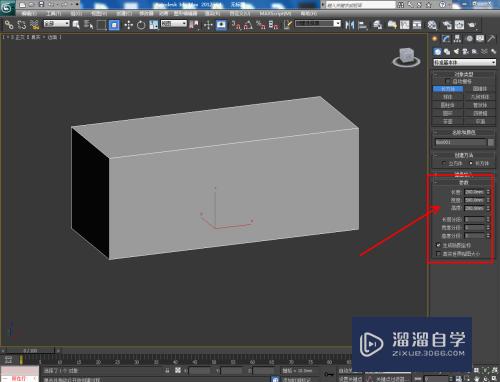Image resolution: width=500 pixels, height=382 pixels.
Task: Switch to the Motion panel tab
Action: (x=469, y=39)
